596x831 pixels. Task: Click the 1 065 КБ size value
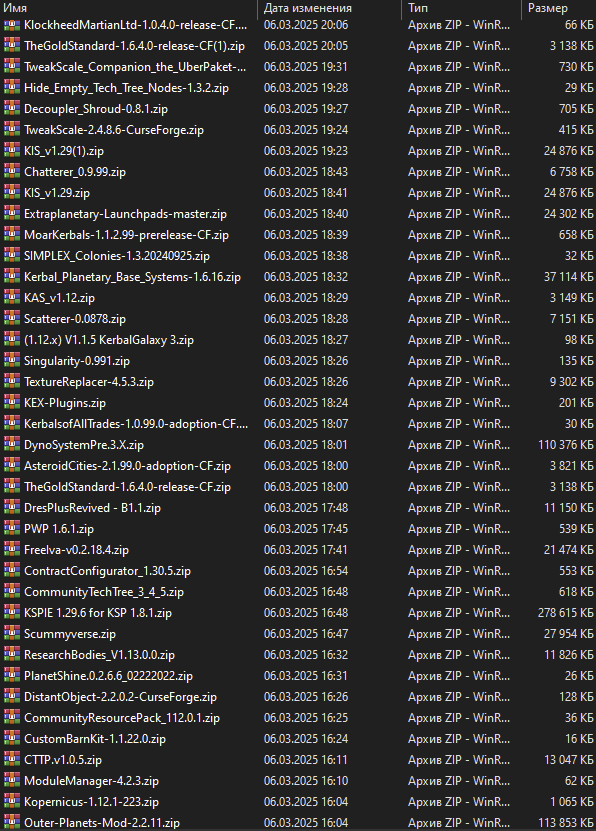tap(572, 802)
